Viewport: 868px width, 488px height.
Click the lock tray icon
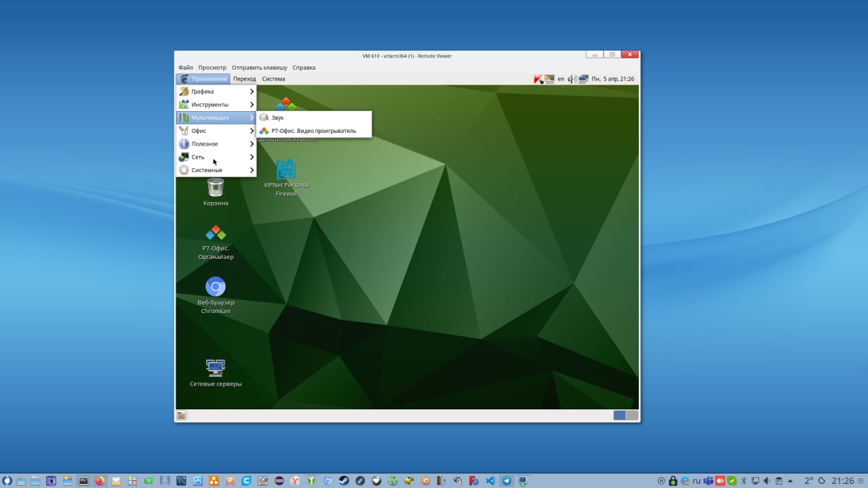pyautogui.click(x=673, y=481)
